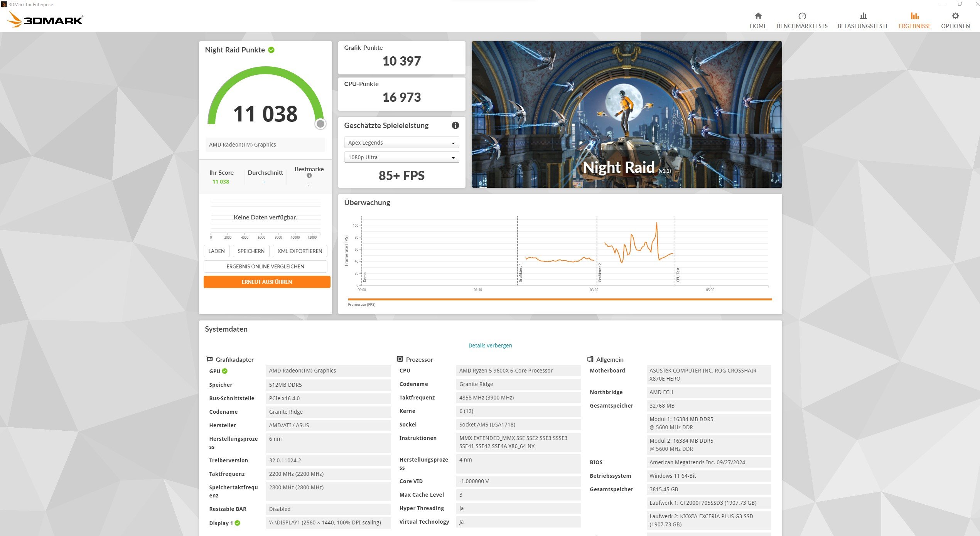Click the green check beside Display 1
980x536 pixels.
pyautogui.click(x=238, y=523)
